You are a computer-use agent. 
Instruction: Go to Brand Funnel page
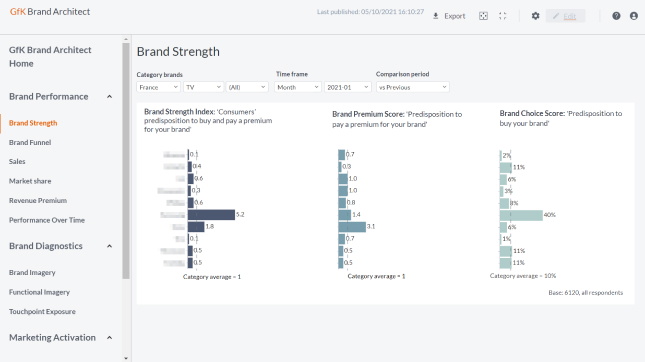pos(30,142)
